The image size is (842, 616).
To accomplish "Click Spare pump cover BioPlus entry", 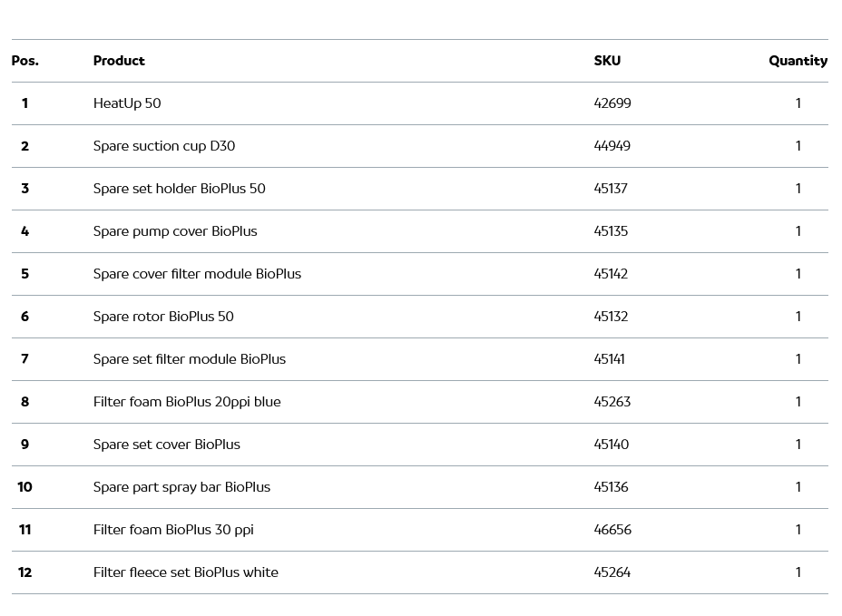I will point(175,231).
